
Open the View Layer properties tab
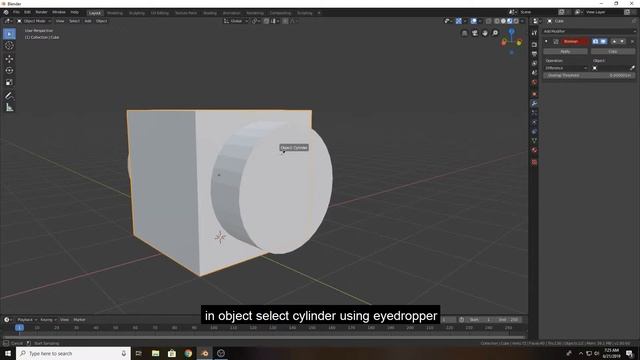534,63
